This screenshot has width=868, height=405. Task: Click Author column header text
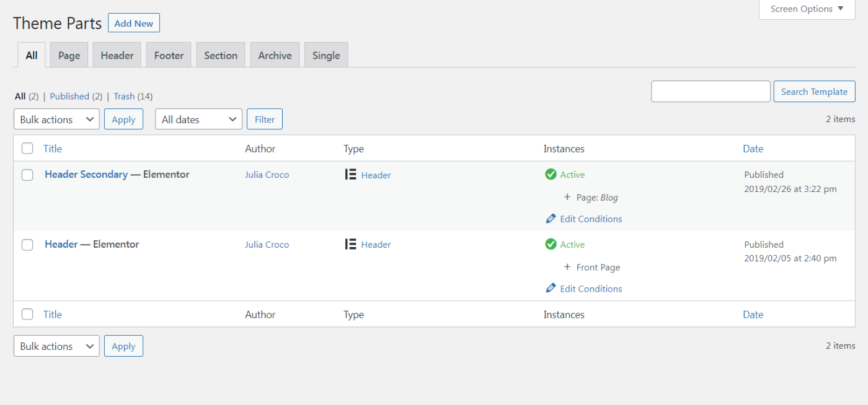tap(260, 149)
